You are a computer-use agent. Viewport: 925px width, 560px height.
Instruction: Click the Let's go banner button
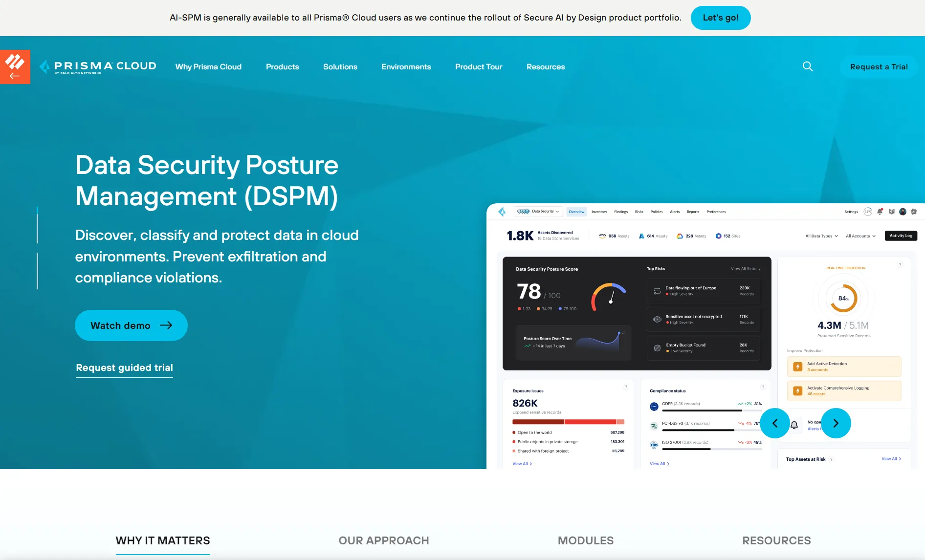click(x=720, y=18)
